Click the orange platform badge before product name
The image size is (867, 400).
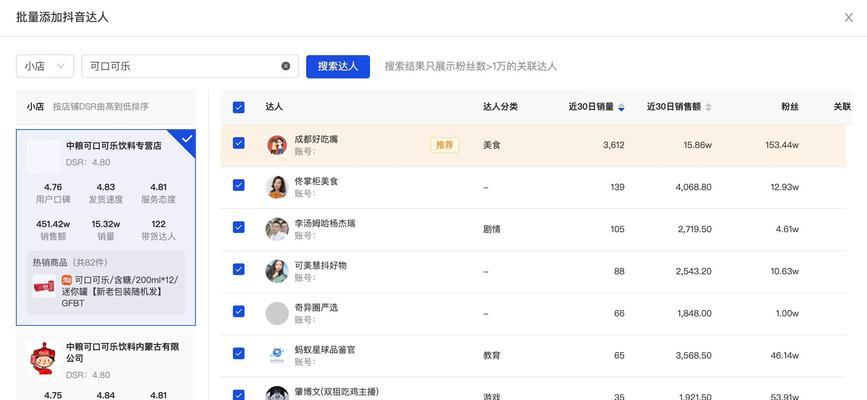66,280
